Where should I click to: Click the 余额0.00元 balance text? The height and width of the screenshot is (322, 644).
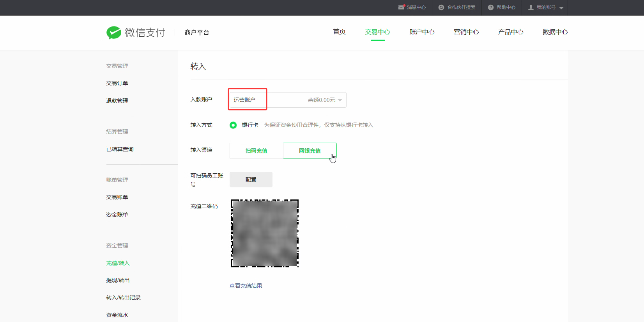point(322,100)
